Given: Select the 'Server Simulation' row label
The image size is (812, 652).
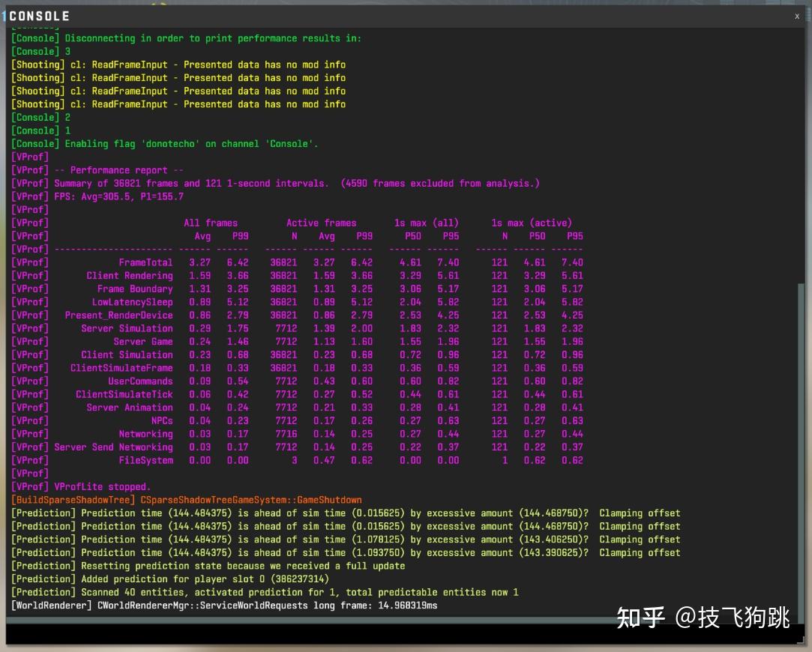Looking at the screenshot, I should pos(127,328).
